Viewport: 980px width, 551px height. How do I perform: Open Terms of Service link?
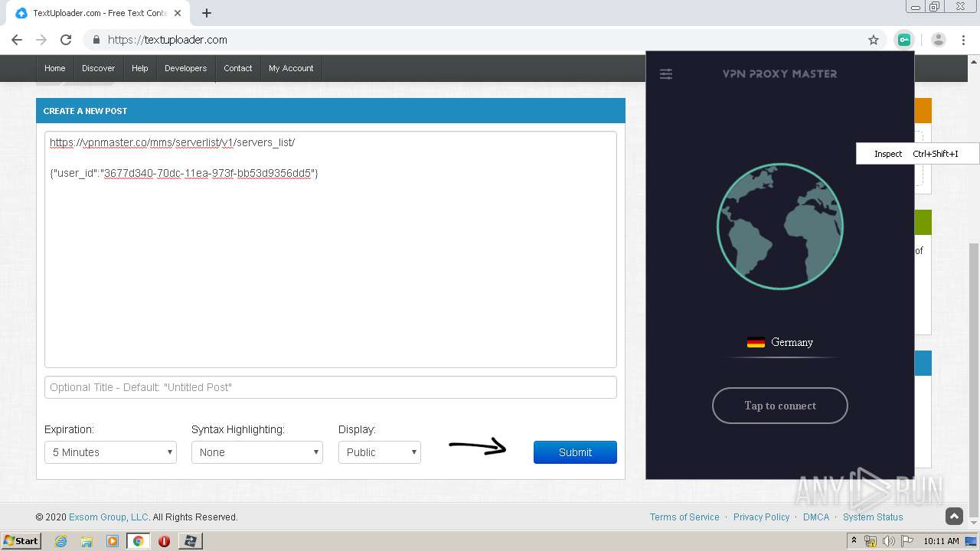tap(684, 517)
